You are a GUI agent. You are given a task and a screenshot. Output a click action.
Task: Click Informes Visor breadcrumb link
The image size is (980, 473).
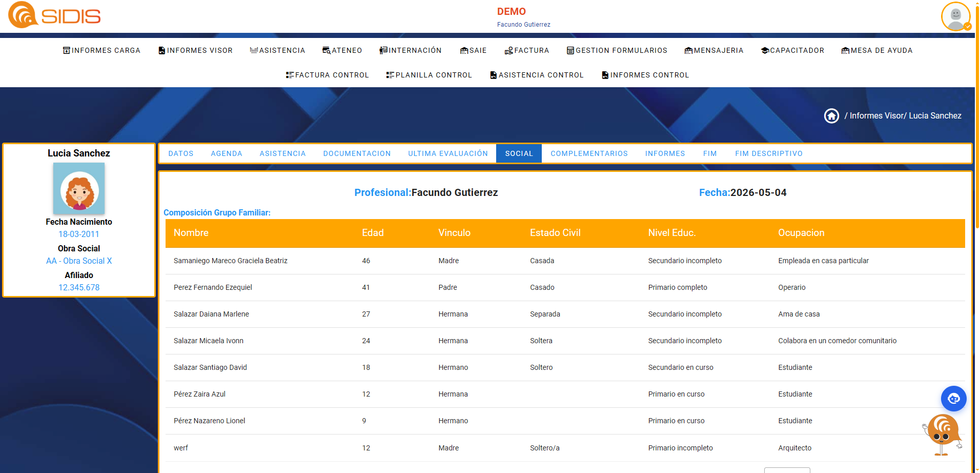[x=876, y=116]
